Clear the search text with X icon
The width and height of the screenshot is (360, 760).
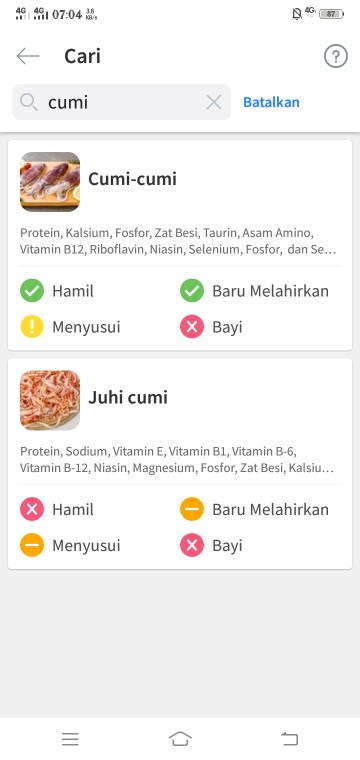pyautogui.click(x=214, y=102)
